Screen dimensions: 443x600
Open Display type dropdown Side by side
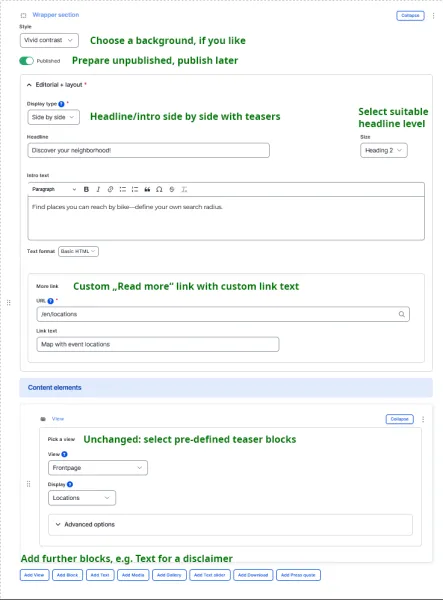point(54,117)
